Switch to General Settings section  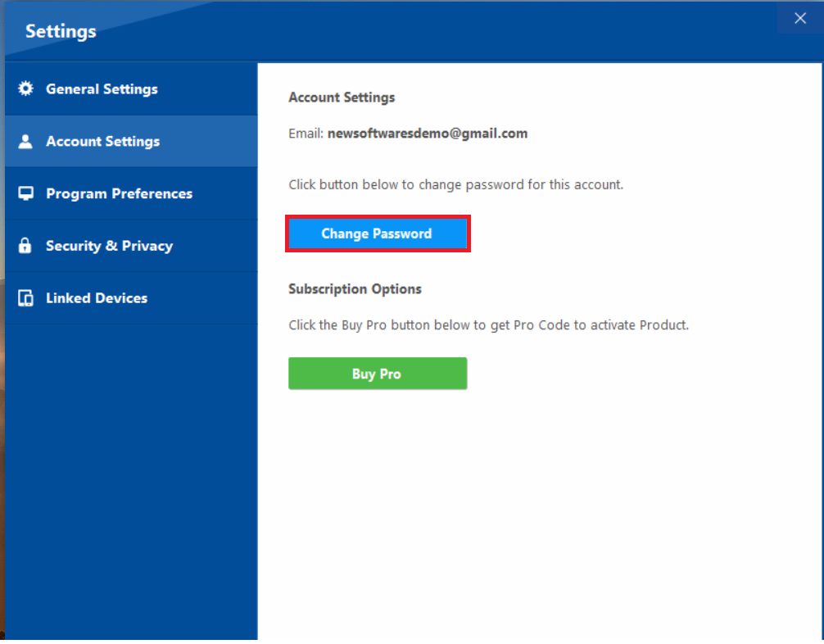pyautogui.click(x=102, y=88)
